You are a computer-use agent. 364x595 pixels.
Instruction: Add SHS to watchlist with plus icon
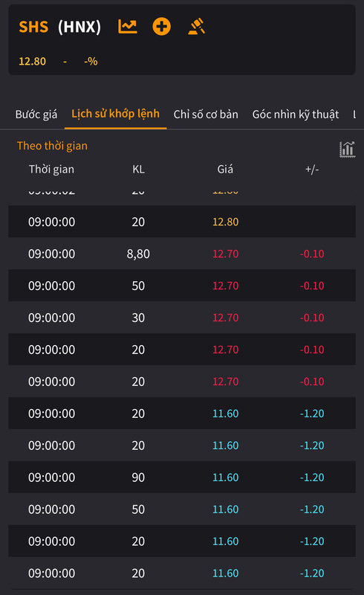(x=161, y=27)
